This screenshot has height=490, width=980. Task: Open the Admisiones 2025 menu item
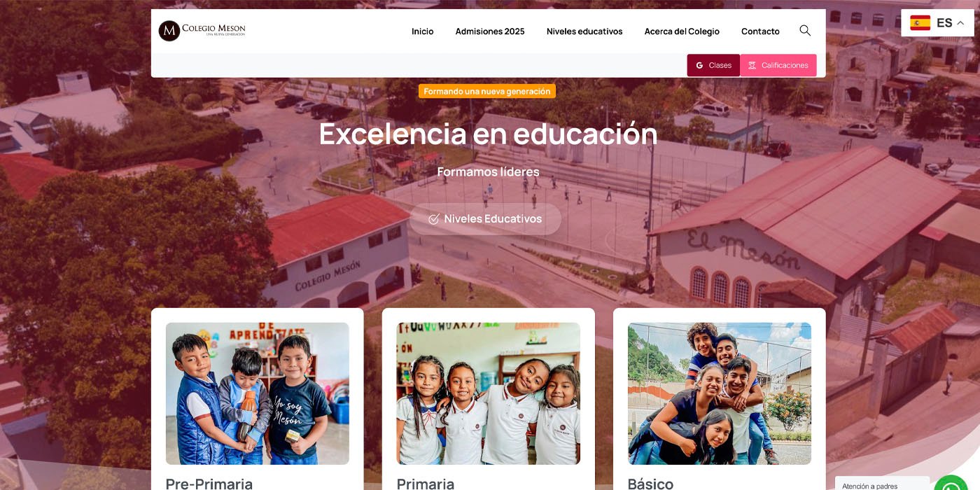(x=490, y=31)
